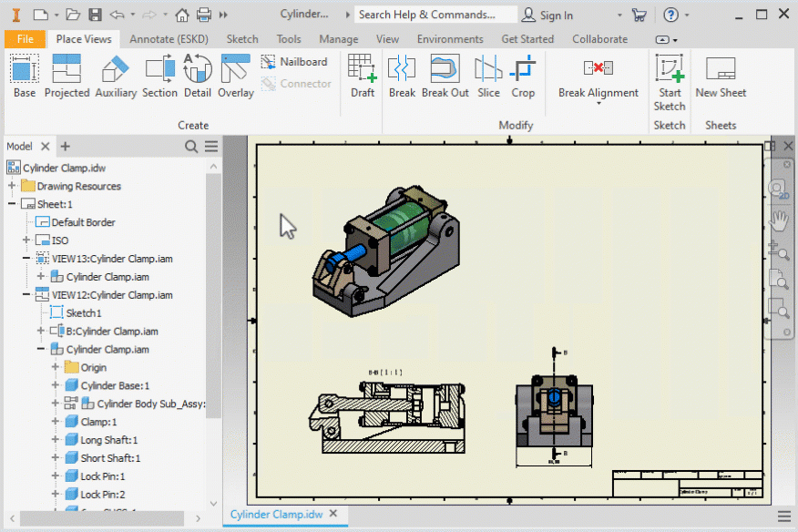Create a New Sheet
798x532 pixels.
(721, 75)
